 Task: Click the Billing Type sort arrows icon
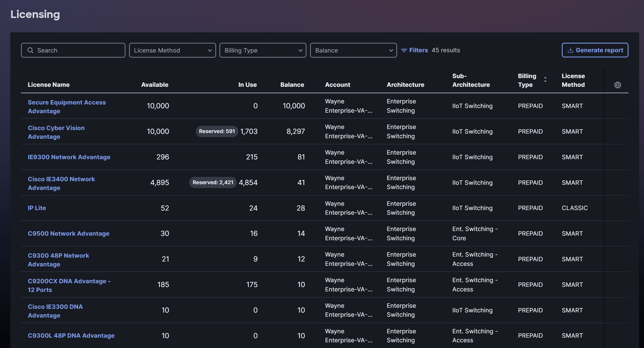[x=545, y=79]
